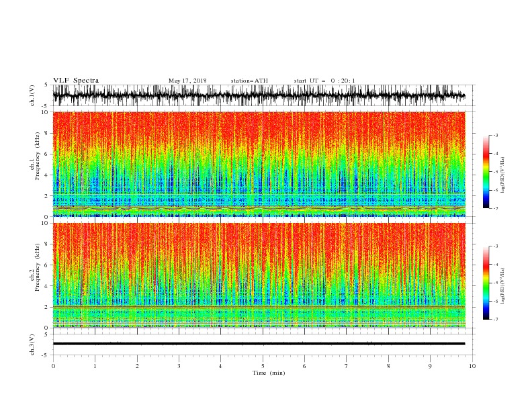
Task: Select the date text "May 17, 2018"
Action: click(x=187, y=81)
